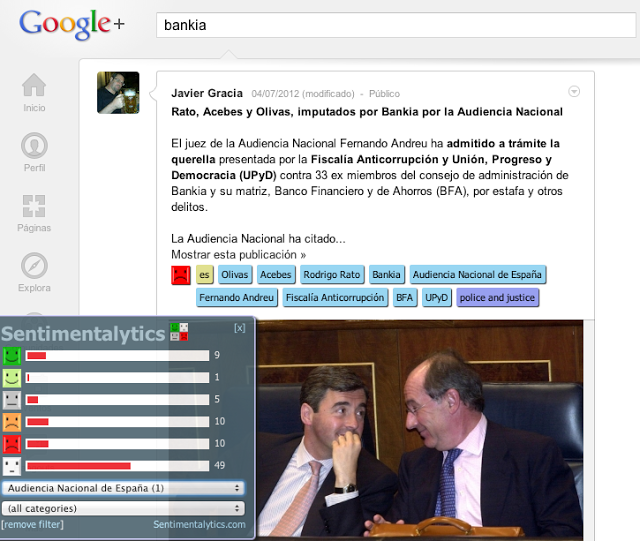
Task: Click the red sad-face sentiment tag on post
Action: 181,275
